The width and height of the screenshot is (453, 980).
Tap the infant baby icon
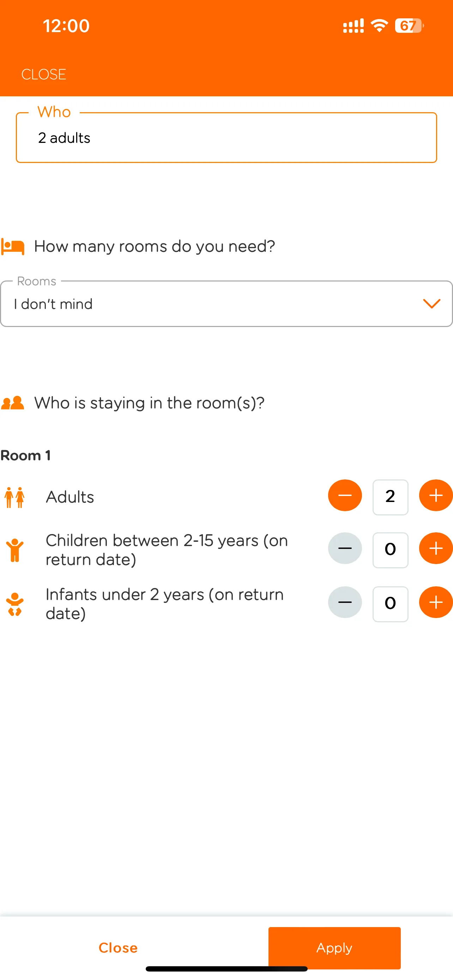[15, 604]
